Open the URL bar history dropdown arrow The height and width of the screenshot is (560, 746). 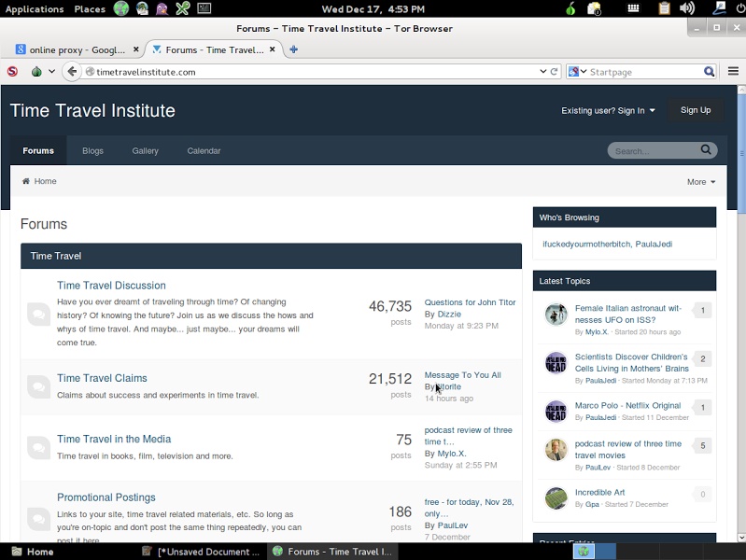(x=542, y=71)
